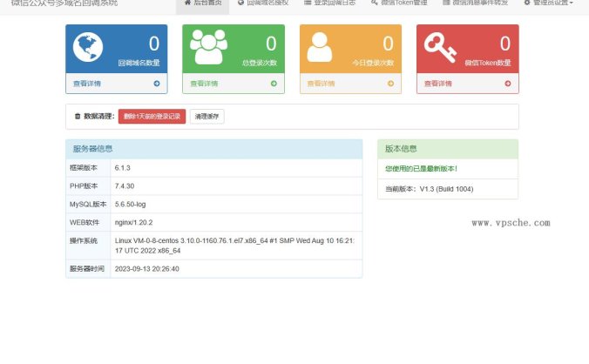Screen dimensions: 589x364
Task: Click the red 删除1天前的登录记录 button
Action: pyautogui.click(x=152, y=117)
